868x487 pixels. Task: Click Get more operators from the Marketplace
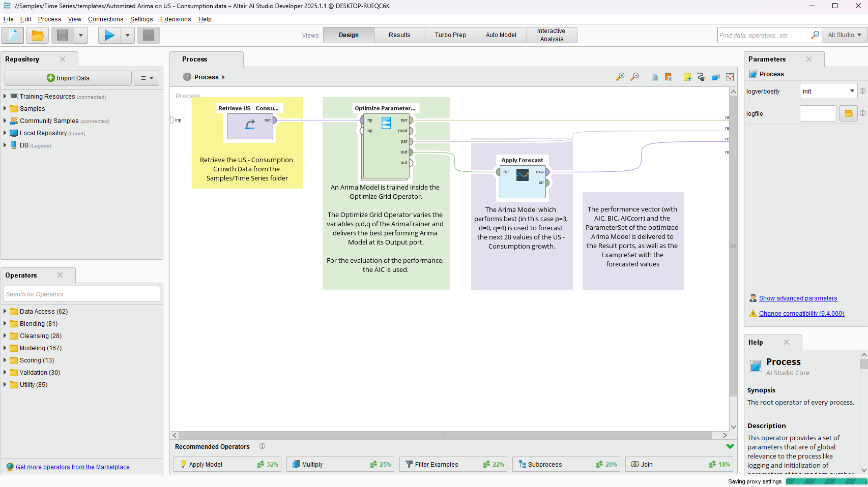point(73,467)
